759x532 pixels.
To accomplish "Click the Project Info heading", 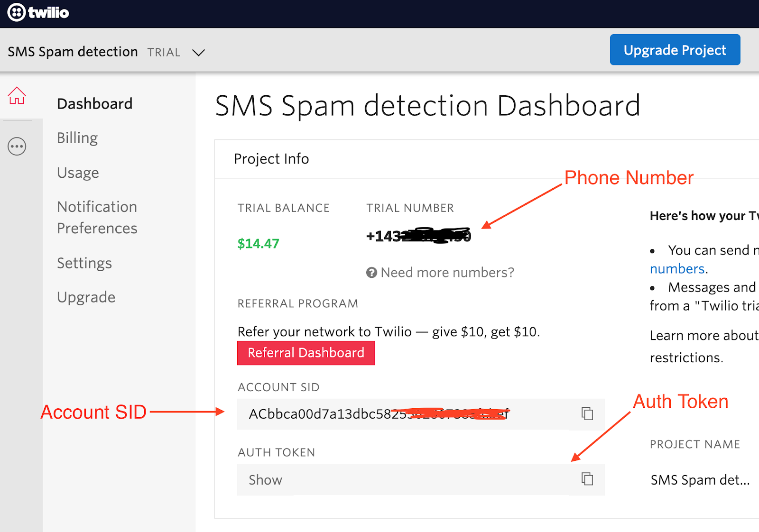I will [x=271, y=159].
